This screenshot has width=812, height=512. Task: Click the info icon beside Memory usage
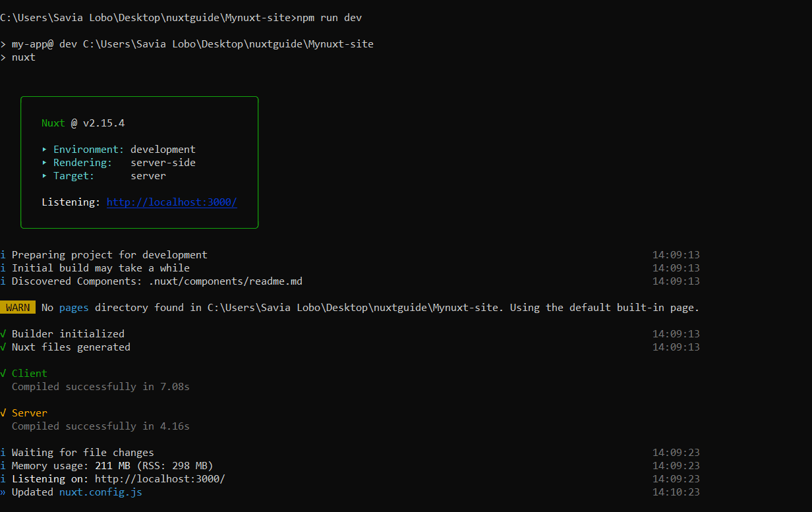(x=3, y=466)
